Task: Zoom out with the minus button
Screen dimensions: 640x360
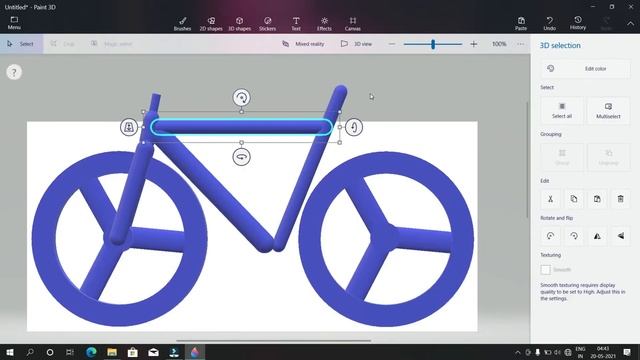Action: tap(392, 44)
